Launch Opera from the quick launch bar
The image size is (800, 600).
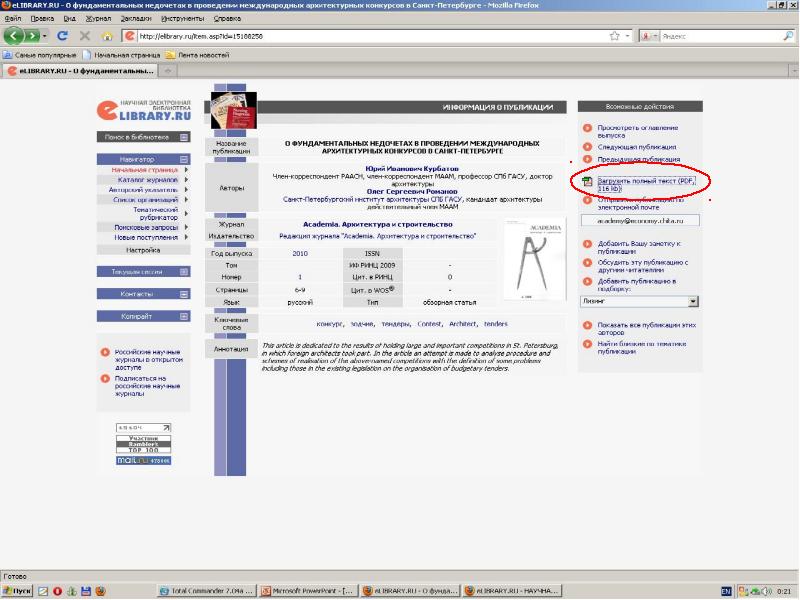57,591
